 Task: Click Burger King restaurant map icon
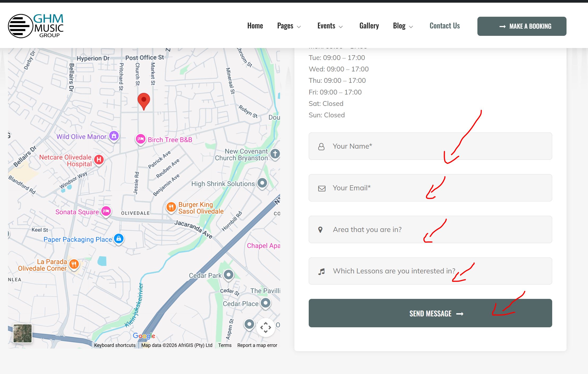click(x=171, y=207)
